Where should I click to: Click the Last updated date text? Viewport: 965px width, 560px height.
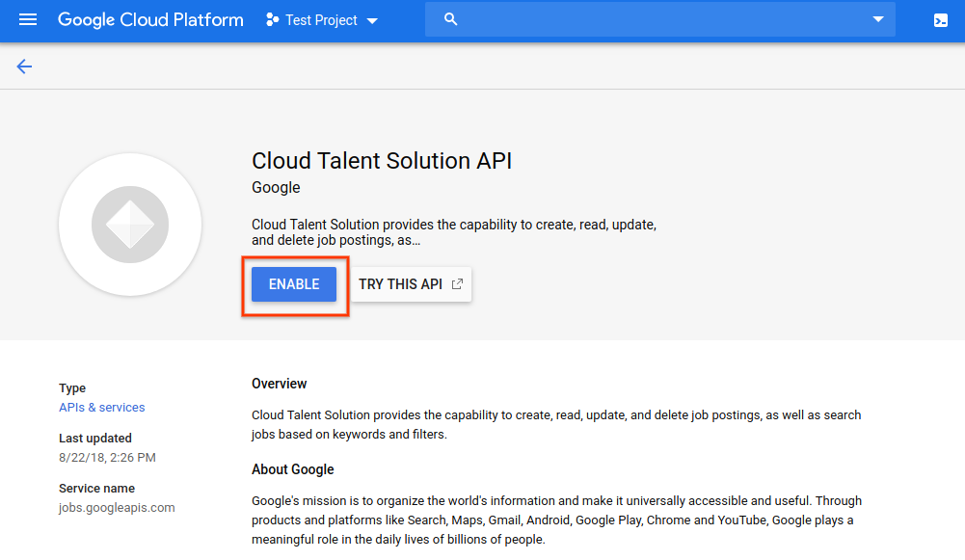(107, 458)
